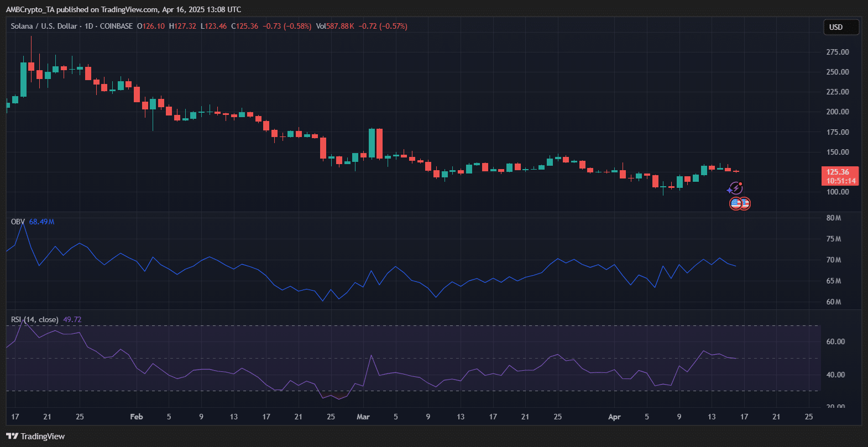The image size is (868, 447).
Task: Click the Feb label on time axis
Action: [136, 417]
